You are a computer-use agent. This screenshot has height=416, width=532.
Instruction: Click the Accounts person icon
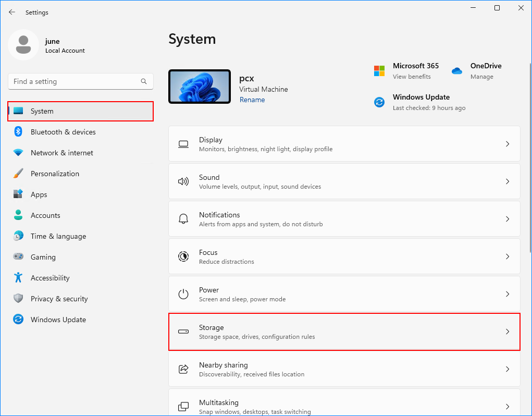(x=18, y=215)
